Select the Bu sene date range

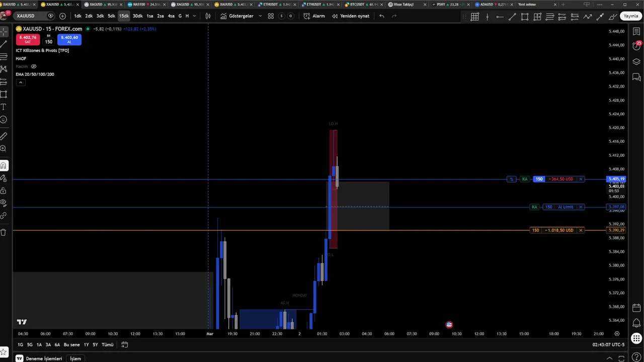coord(71,344)
